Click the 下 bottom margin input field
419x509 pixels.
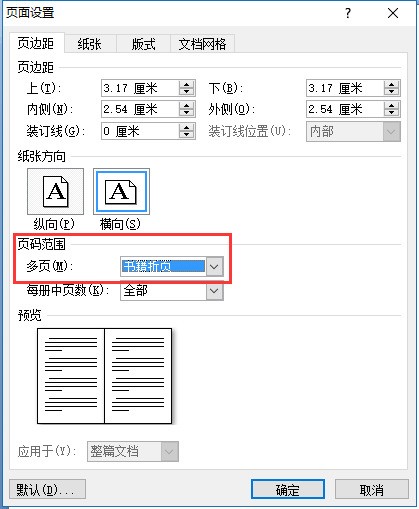point(345,88)
